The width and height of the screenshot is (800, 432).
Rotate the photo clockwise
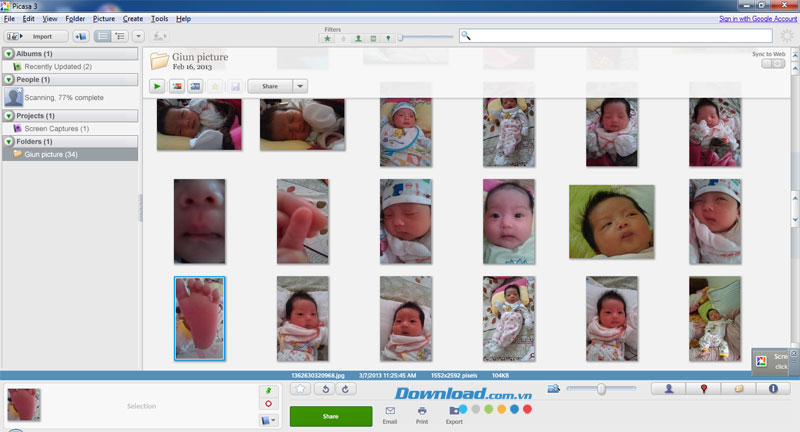345,389
